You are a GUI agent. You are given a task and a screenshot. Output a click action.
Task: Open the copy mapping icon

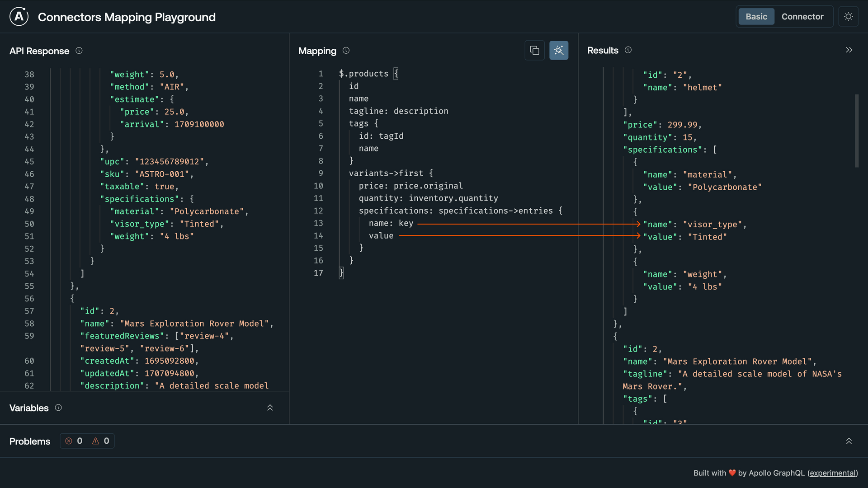(535, 50)
